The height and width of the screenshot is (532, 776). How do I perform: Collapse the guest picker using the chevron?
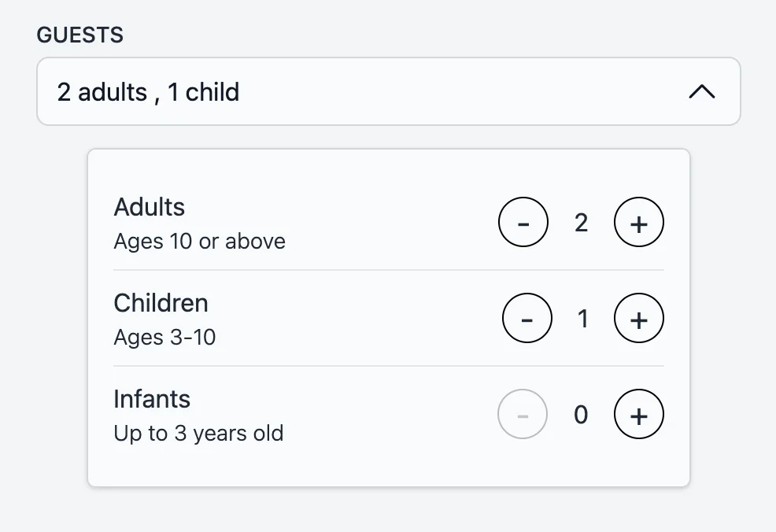702,91
